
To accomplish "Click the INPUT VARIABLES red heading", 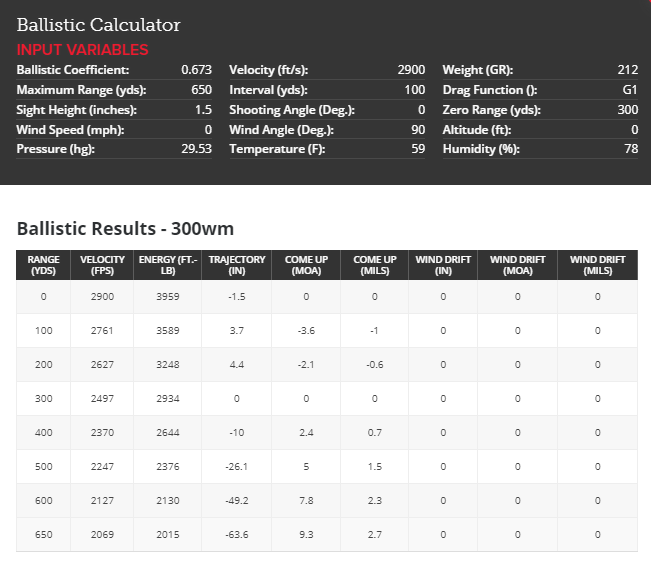I will 82,50.
